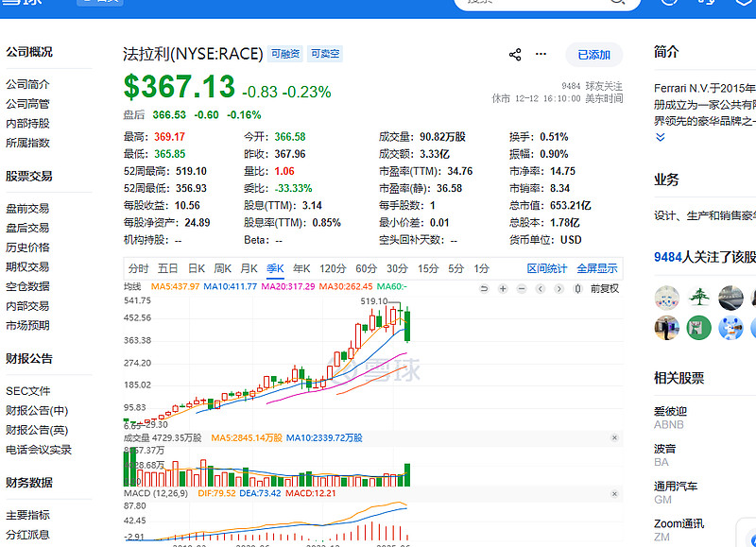Viewport: 756px width, 547px height.
Task: Open the three-dot more options menu
Action: point(541,55)
